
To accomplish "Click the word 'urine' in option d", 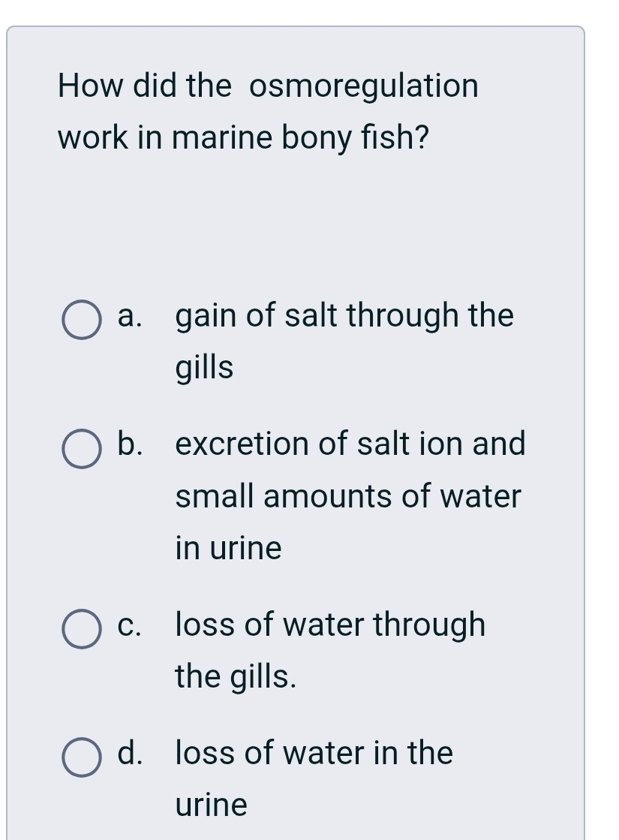I will [210, 805].
